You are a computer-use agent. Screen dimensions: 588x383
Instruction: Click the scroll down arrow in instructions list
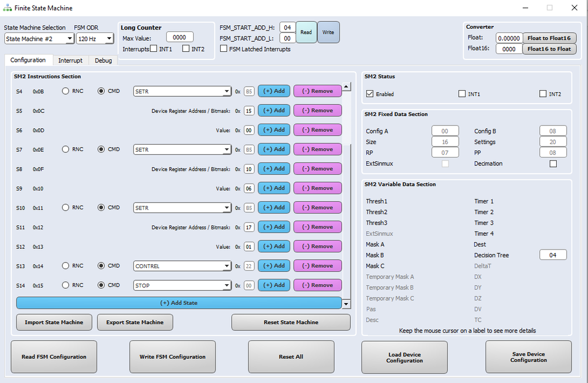[346, 304]
